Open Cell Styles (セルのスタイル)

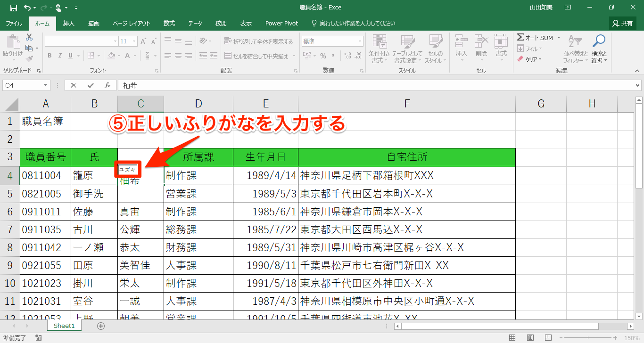coord(436,49)
